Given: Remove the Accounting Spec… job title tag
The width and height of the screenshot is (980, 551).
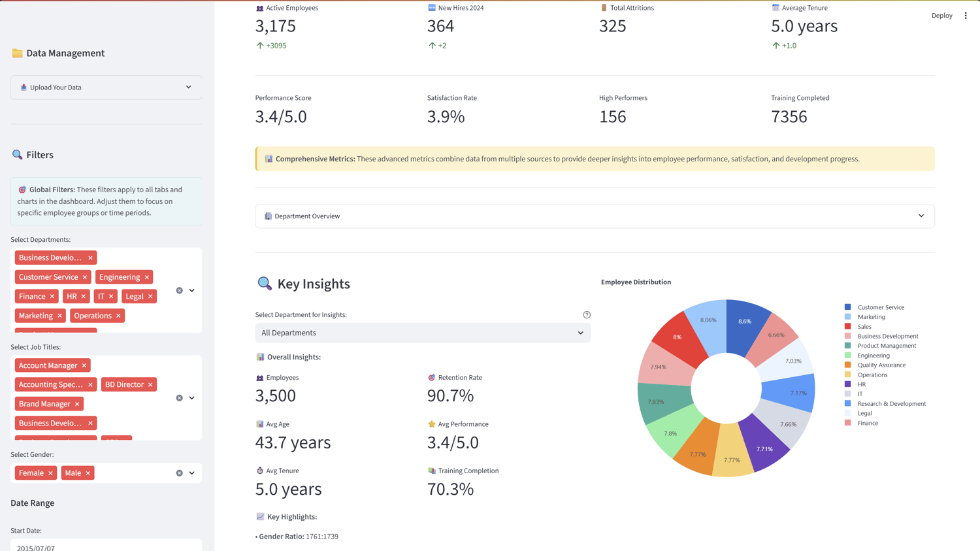Looking at the screenshot, I should 91,385.
